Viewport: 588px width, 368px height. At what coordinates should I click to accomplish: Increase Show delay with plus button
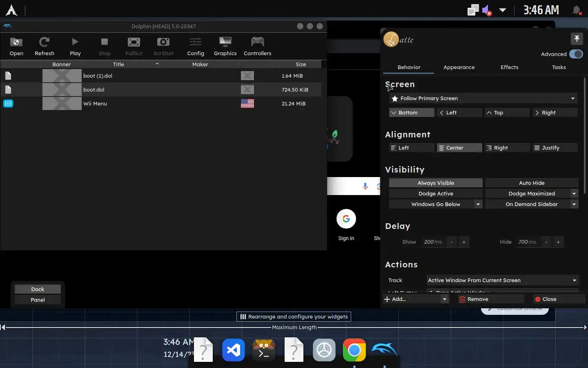tap(464, 242)
